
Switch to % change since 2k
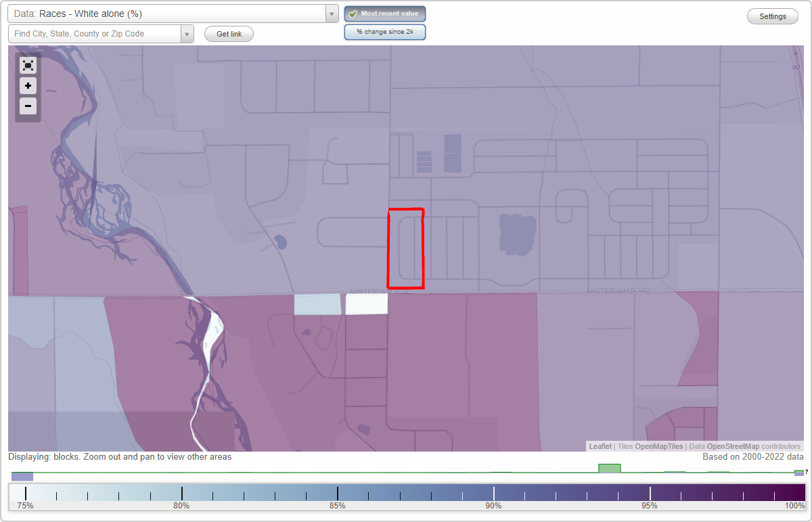click(x=385, y=32)
